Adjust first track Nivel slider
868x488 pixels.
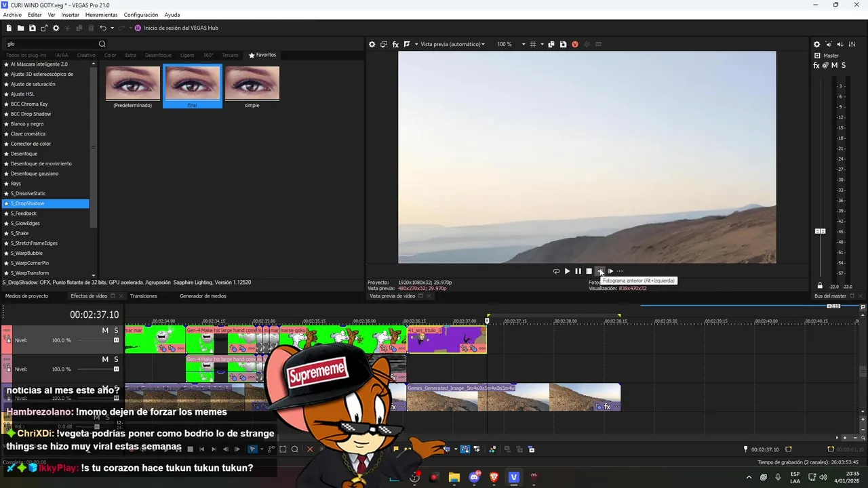click(x=116, y=340)
